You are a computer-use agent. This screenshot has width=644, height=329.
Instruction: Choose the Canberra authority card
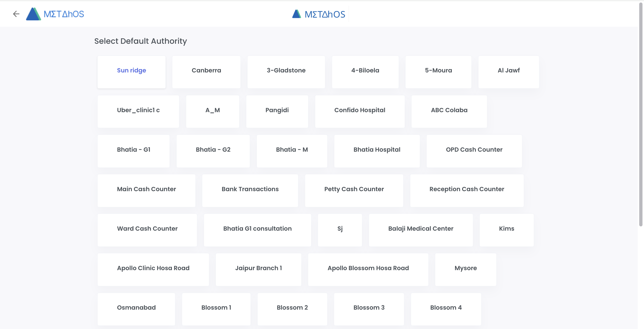point(206,72)
